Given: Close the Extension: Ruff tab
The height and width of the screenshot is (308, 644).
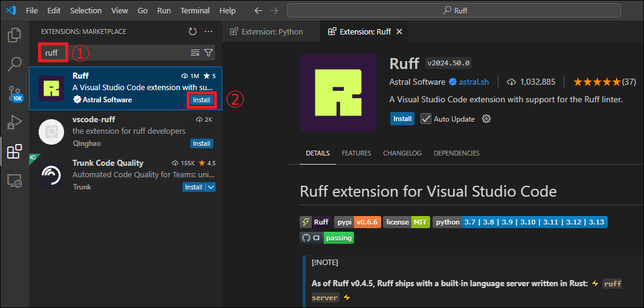Looking at the screenshot, I should click(x=399, y=31).
